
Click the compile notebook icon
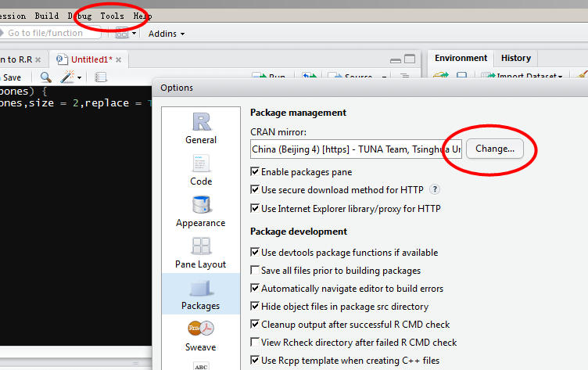[x=101, y=77]
